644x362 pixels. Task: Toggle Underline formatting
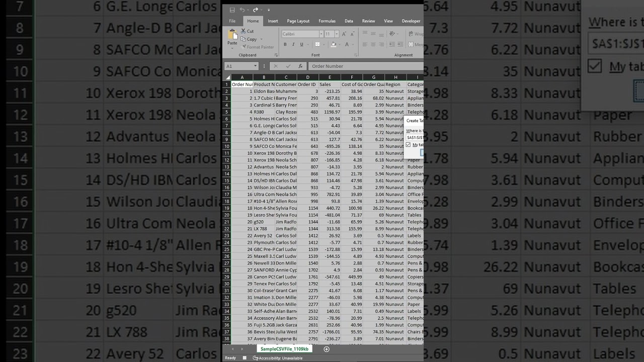[301, 45]
